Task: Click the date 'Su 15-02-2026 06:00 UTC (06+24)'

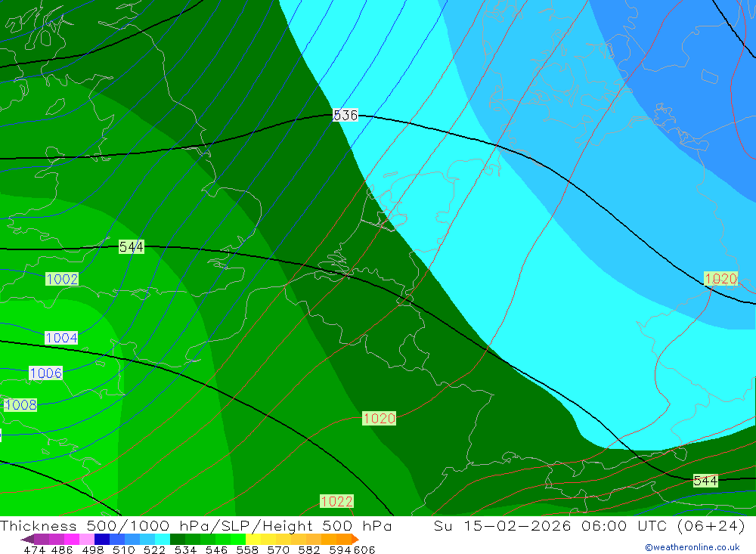Action: pyautogui.click(x=589, y=525)
